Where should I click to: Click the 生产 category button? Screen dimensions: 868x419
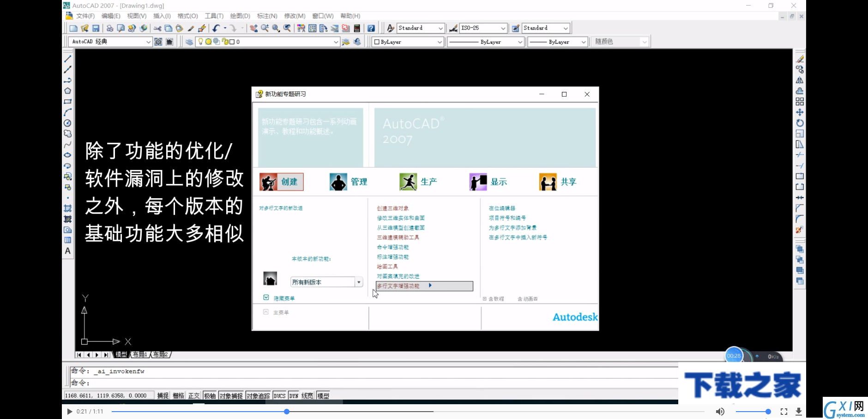tap(419, 182)
